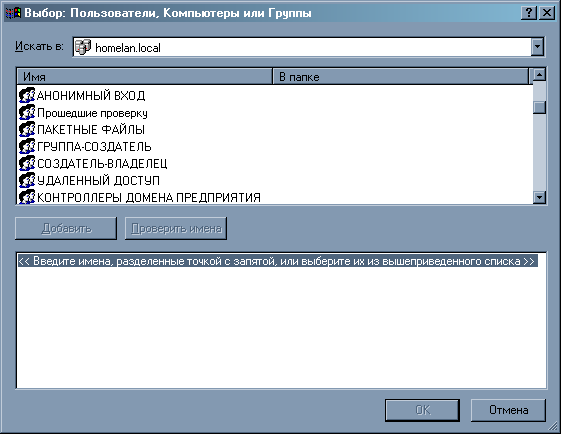The height and width of the screenshot is (434, 561).
Task: Select the СОЗДАТЕЛЬ-ВЛАДЕЛЕЦ group icon
Action: coord(27,163)
